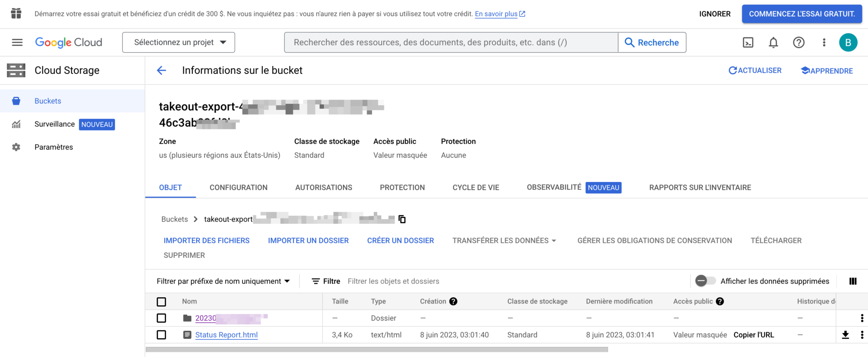This screenshot has width=868, height=357.
Task: Expand the Transférer les données dropdown
Action: [x=504, y=240]
